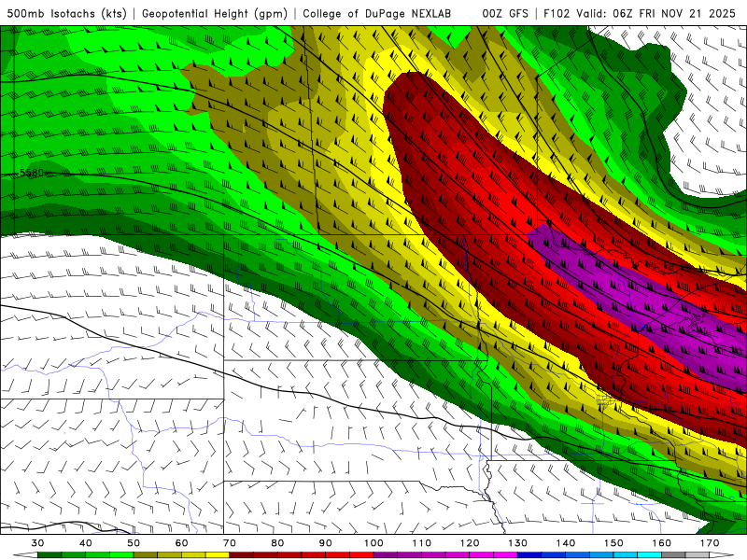The height and width of the screenshot is (560, 747).
Task: Click the 140 value on the legend
Action: pos(566,543)
